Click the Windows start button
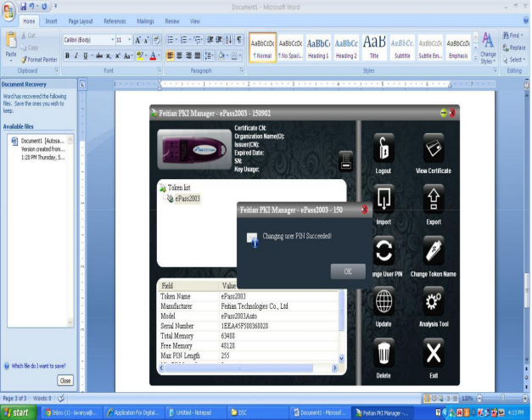This screenshot has width=532, height=420. click(19, 413)
